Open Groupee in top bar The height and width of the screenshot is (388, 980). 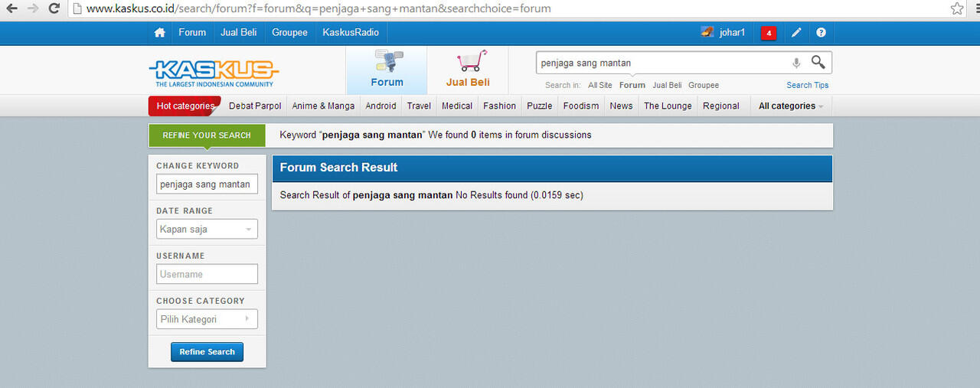(x=289, y=32)
